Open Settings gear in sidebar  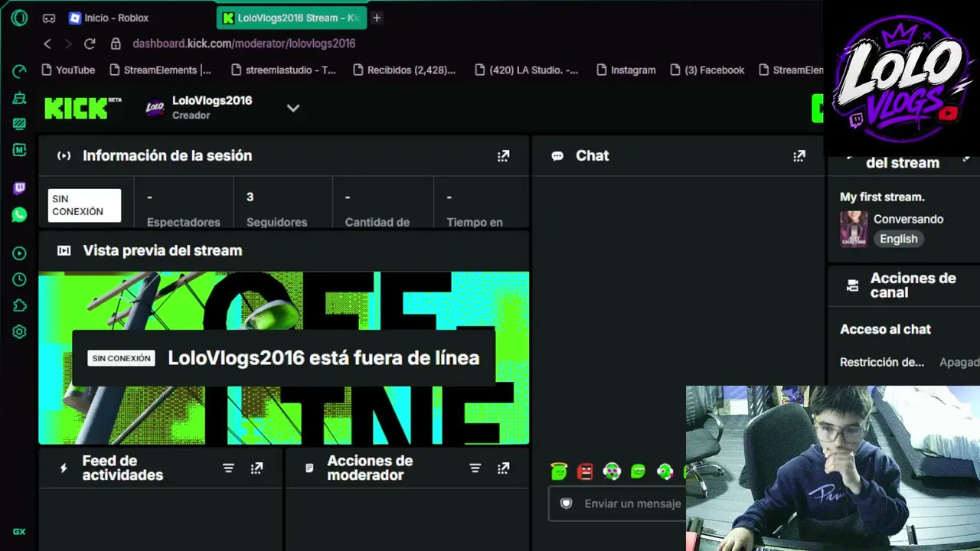click(19, 331)
